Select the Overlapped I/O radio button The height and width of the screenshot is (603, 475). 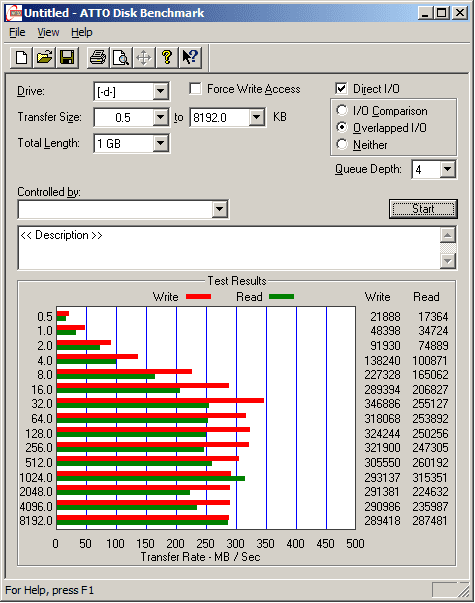coord(342,127)
